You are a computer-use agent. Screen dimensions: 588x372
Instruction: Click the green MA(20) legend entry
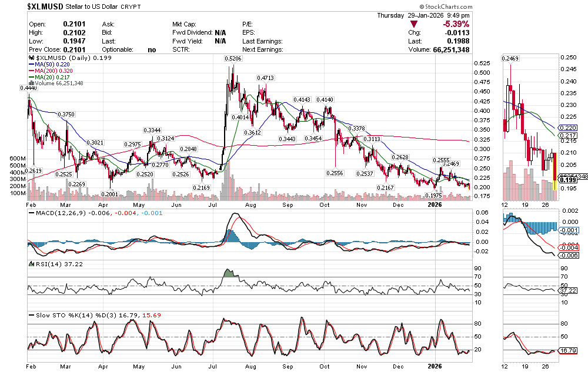(52, 77)
